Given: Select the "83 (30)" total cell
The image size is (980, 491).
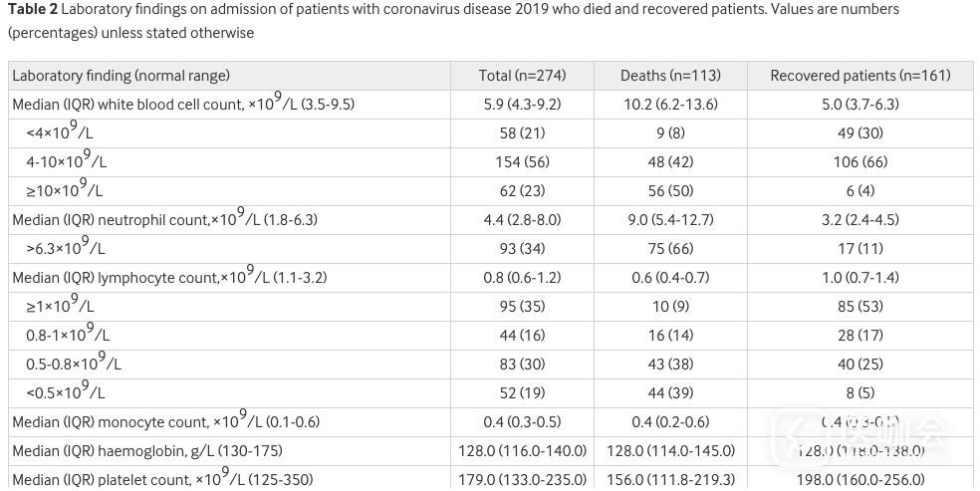Looking at the screenshot, I should (x=522, y=365).
